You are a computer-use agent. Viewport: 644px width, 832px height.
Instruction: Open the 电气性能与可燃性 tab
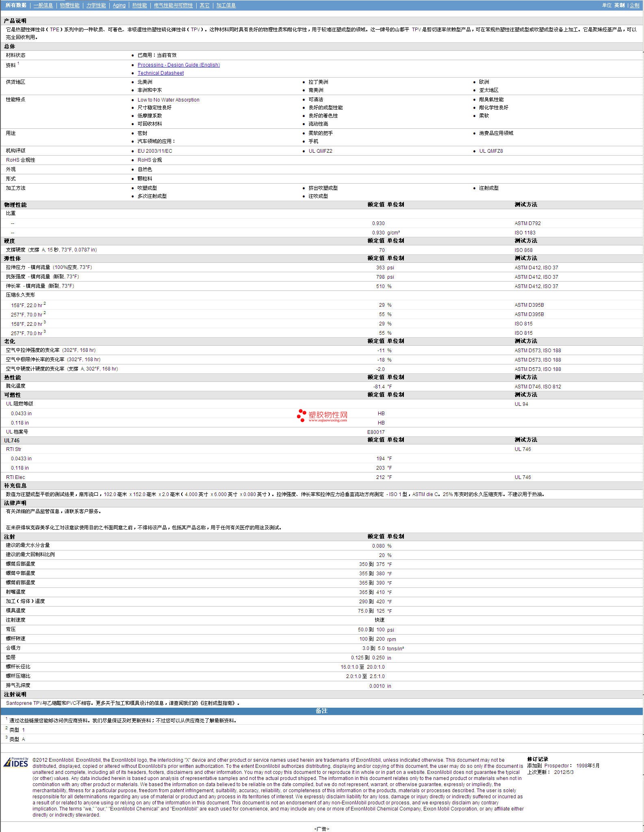click(173, 5)
